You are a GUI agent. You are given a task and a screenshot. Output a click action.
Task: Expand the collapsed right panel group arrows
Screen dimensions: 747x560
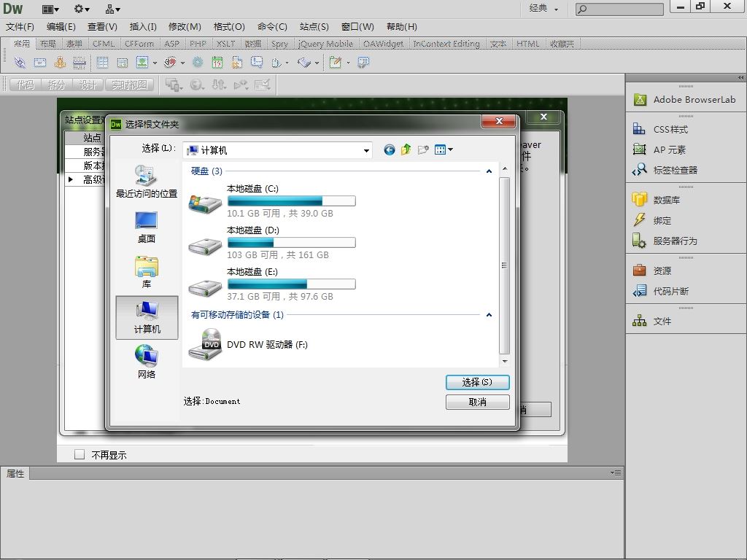coord(740,77)
